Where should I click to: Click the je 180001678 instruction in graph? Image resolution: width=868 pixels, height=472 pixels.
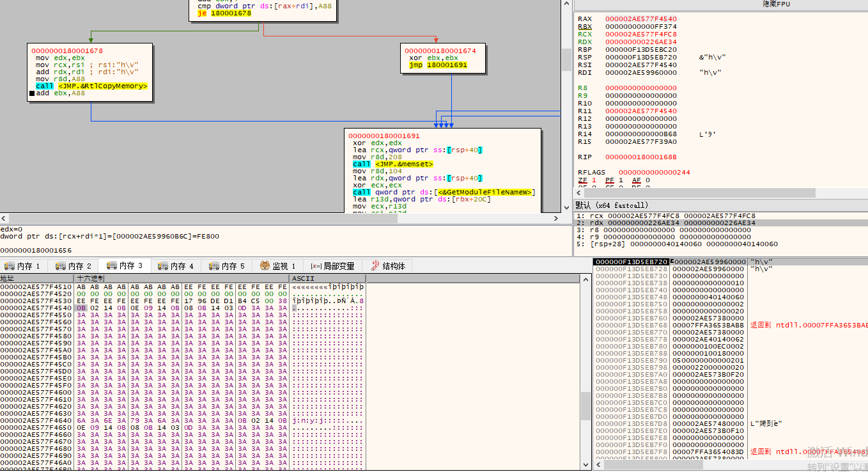click(x=225, y=13)
